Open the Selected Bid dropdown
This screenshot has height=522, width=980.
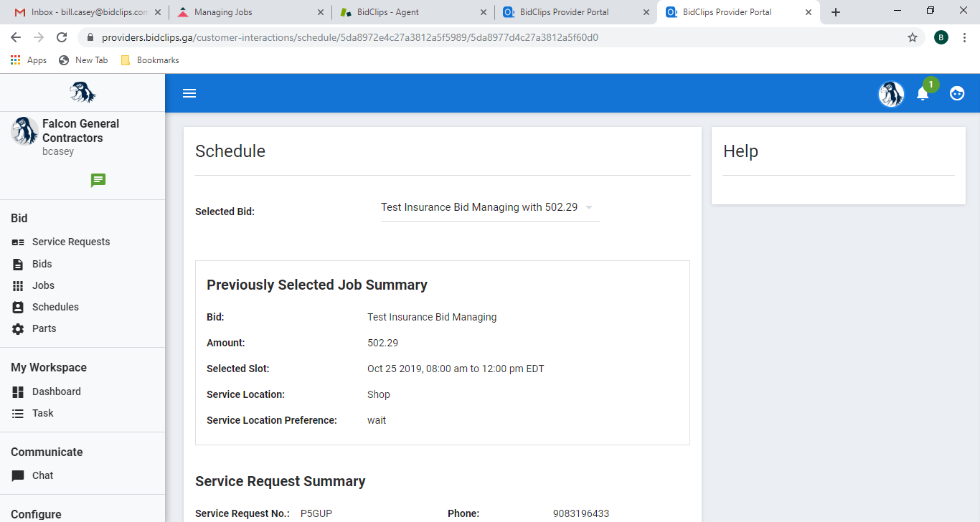[x=490, y=207]
